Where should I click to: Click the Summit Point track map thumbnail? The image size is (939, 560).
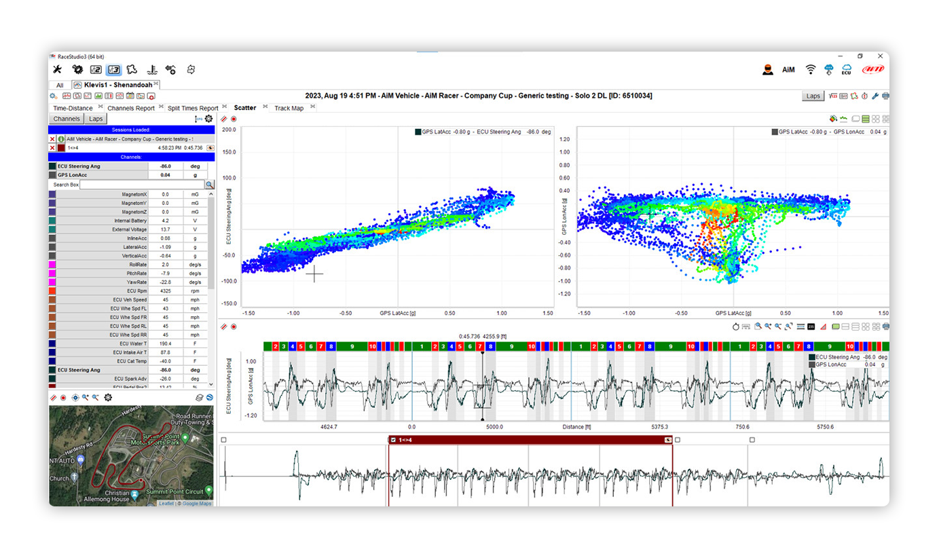point(131,456)
